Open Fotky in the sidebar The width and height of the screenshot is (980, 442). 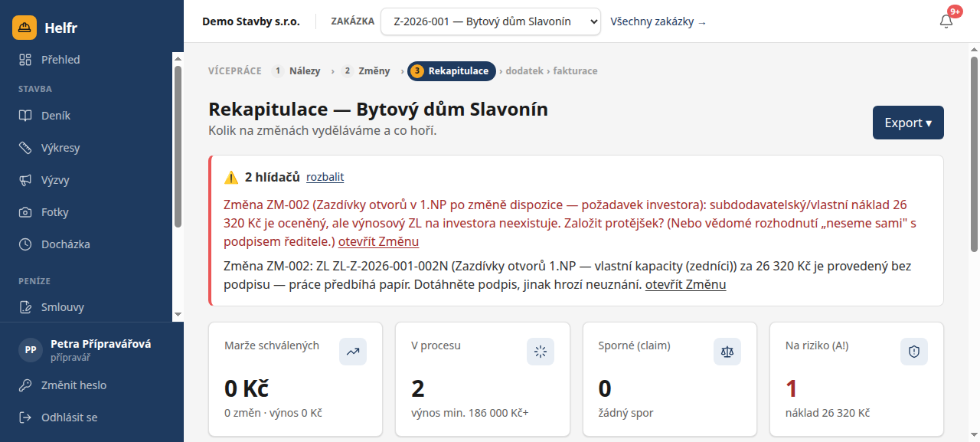[86, 212]
